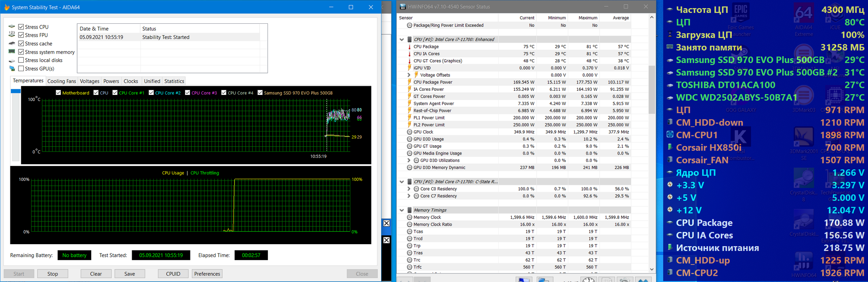This screenshot has height=282, width=868.
Task: Click the drive icon beside TOSHIBA DT01ACA100
Action: point(670,85)
